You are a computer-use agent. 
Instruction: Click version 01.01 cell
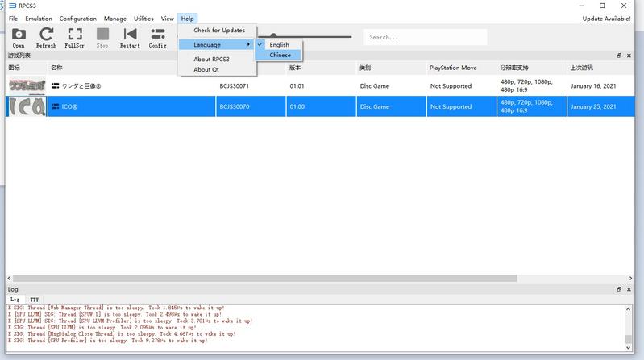297,86
